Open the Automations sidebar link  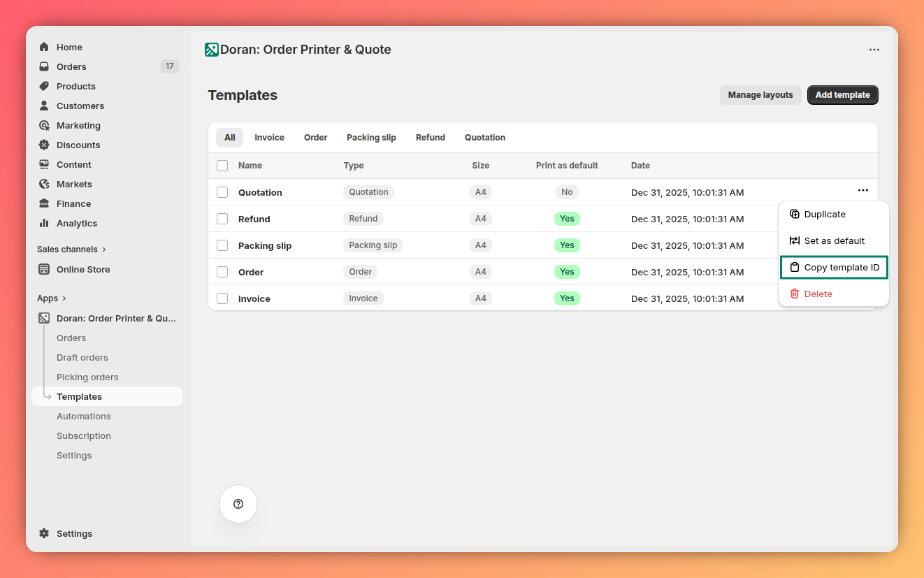[84, 416]
